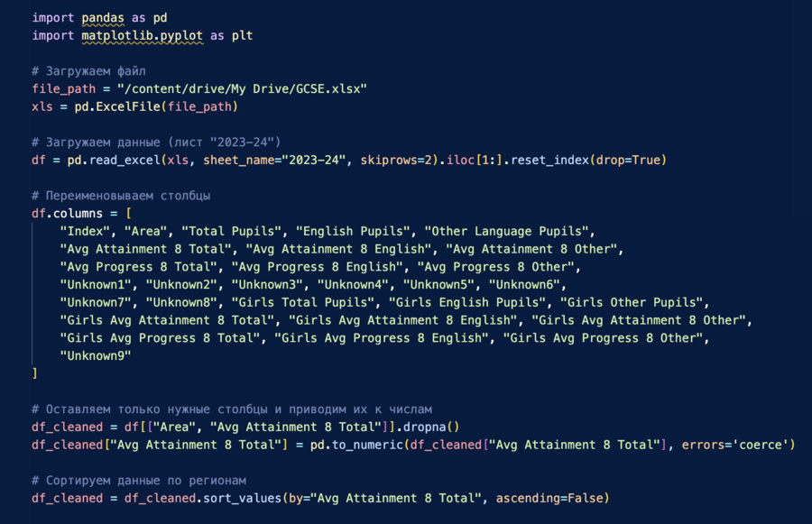Click the errors='coerce' argument
This screenshot has width=812, height=524.
[x=737, y=445]
